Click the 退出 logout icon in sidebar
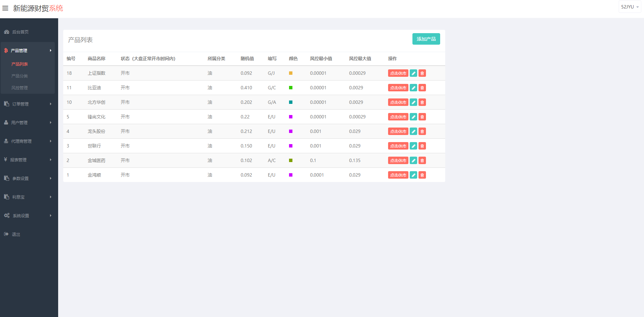This screenshot has width=644, height=317. click(6, 234)
